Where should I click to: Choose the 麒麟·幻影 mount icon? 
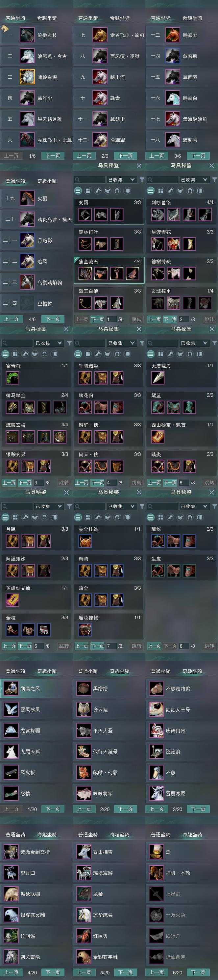pyautogui.click(x=84, y=773)
